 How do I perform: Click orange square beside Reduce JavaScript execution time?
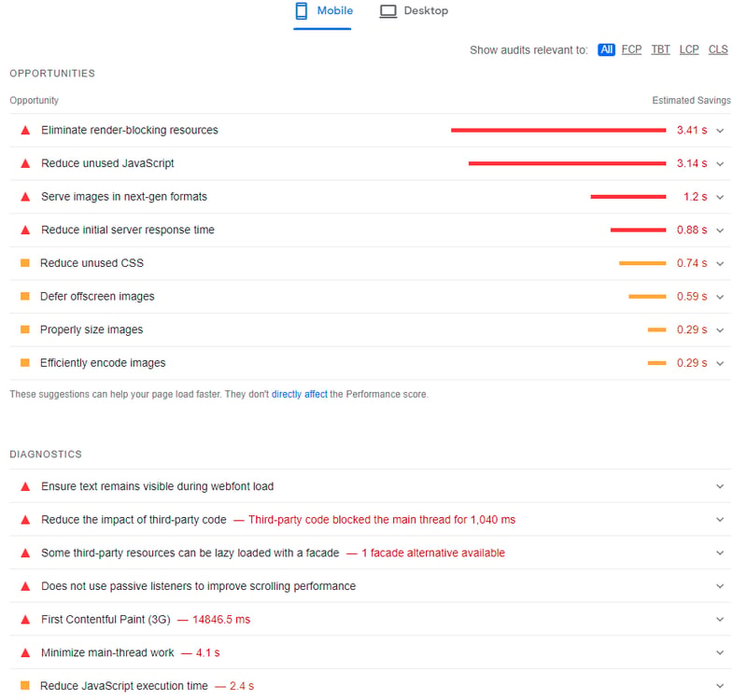click(25, 686)
